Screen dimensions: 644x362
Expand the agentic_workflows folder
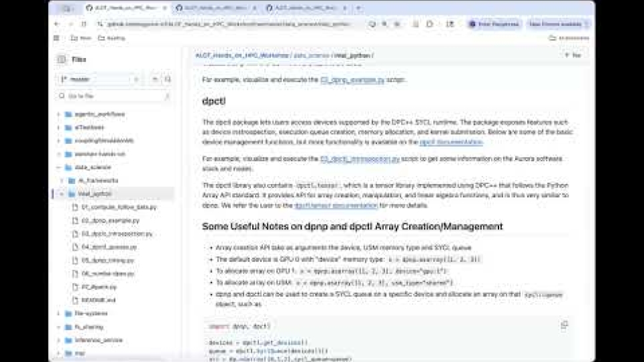59,114
